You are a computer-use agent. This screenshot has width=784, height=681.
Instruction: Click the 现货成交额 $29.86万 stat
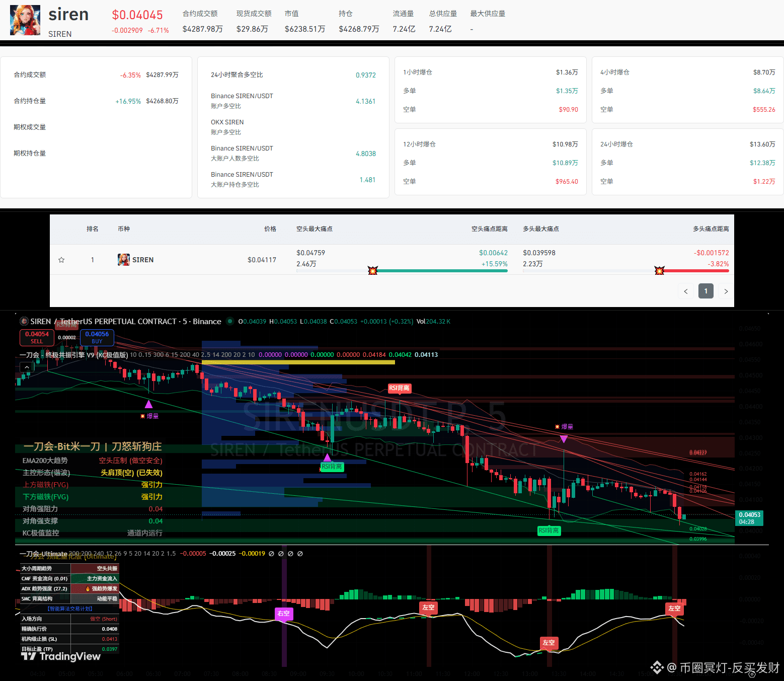pyautogui.click(x=254, y=22)
